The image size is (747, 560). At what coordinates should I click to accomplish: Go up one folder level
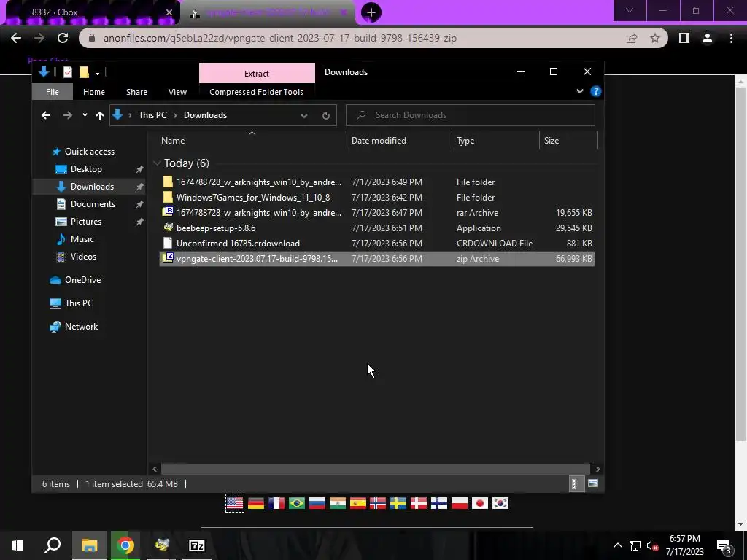coord(99,115)
